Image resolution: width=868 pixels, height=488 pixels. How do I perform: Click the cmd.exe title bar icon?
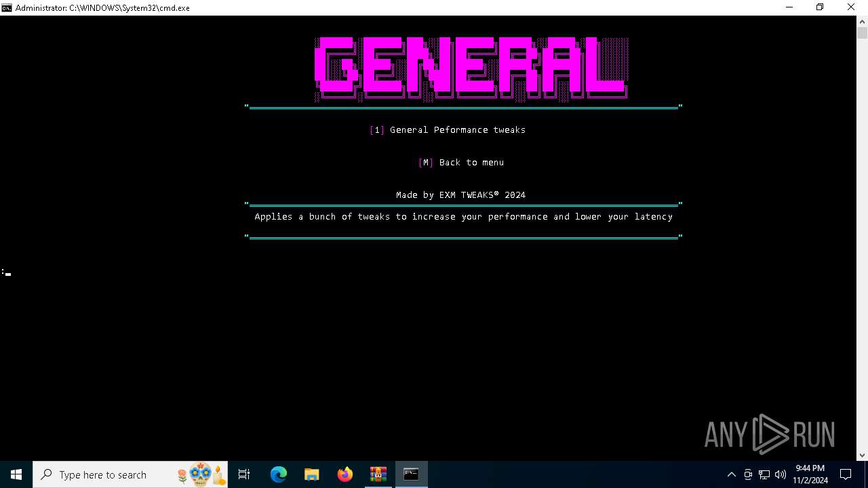(x=7, y=7)
